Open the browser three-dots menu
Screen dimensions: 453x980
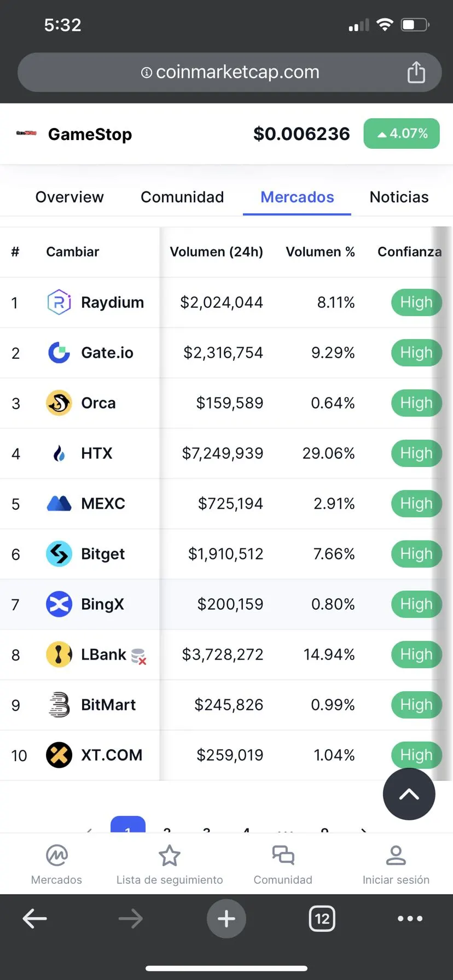pos(410,919)
